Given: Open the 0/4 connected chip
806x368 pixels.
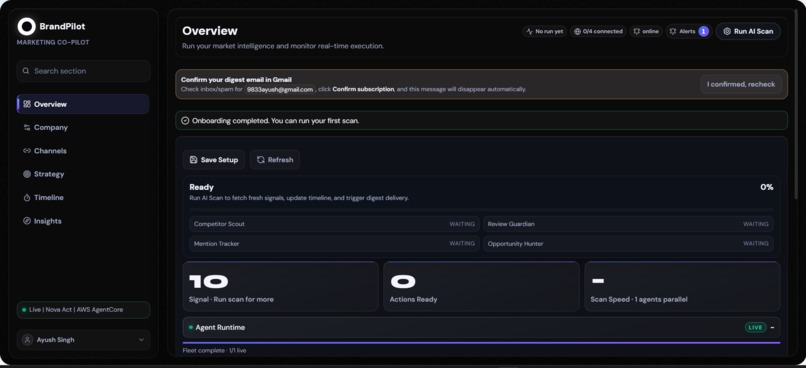Looking at the screenshot, I should [x=598, y=31].
